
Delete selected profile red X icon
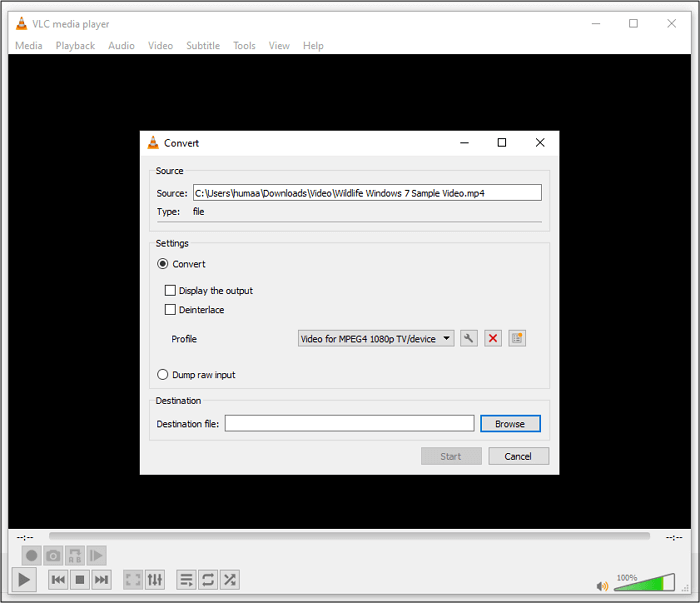[493, 338]
